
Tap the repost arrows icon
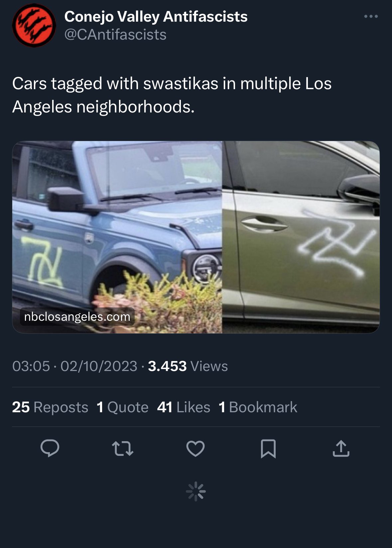[123, 448]
